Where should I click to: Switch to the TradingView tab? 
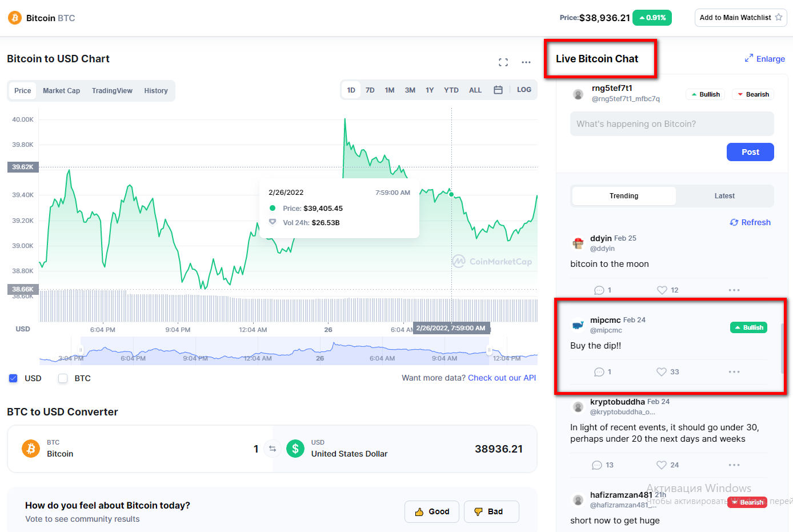click(x=112, y=91)
